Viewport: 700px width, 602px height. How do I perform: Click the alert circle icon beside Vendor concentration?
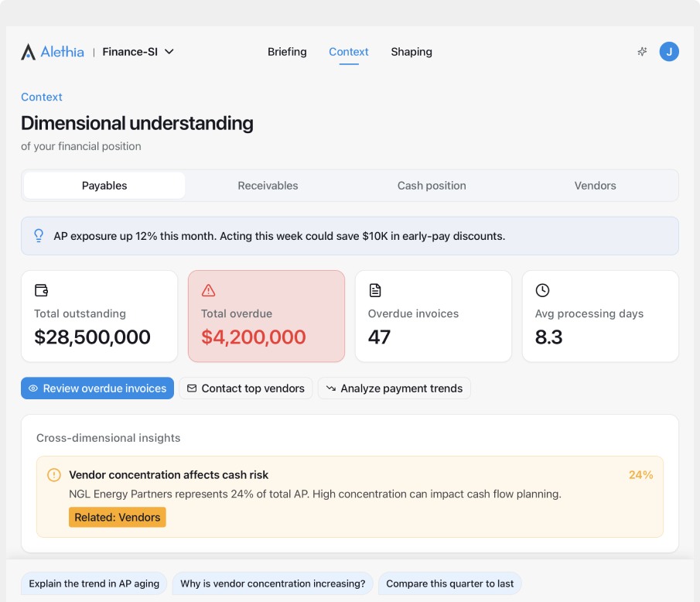54,475
